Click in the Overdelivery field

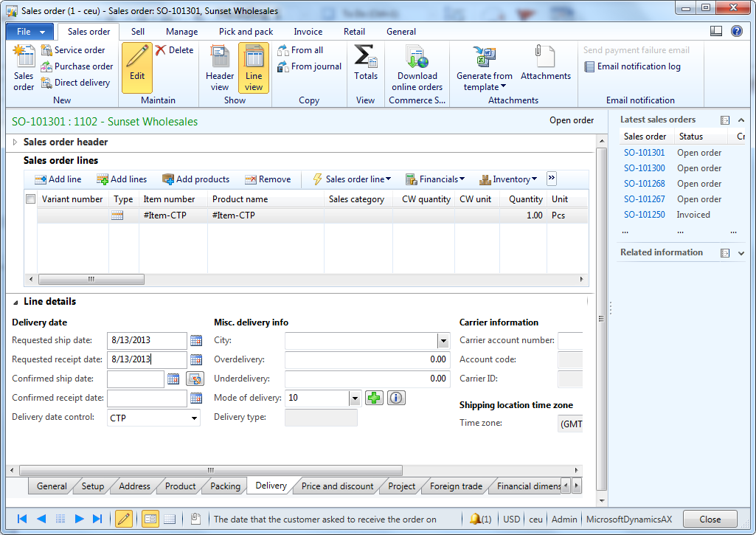tap(367, 360)
